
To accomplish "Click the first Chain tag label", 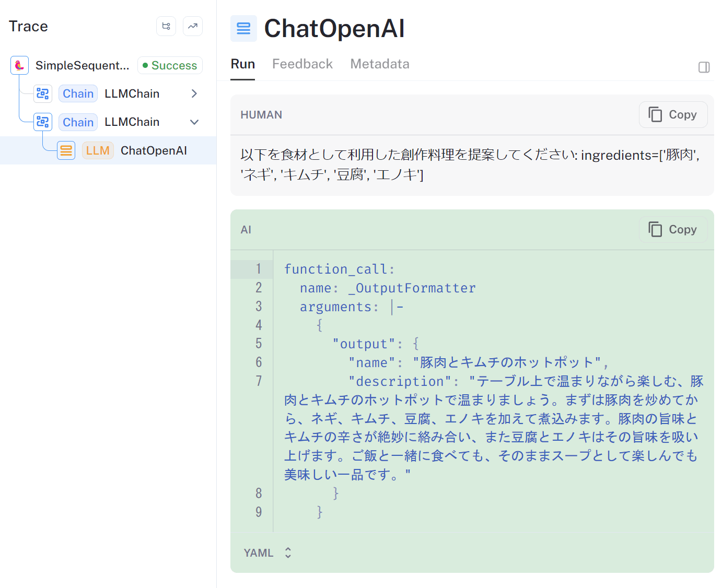I will (78, 93).
